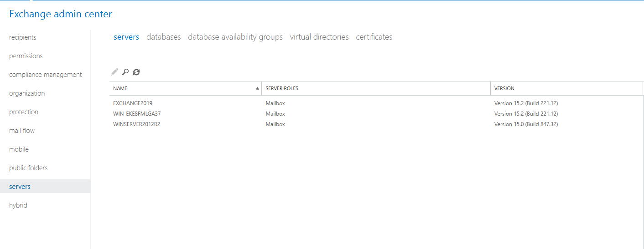Screen dimensions: 644x249
Task: Select permissions in the sidebar
Action: point(26,56)
